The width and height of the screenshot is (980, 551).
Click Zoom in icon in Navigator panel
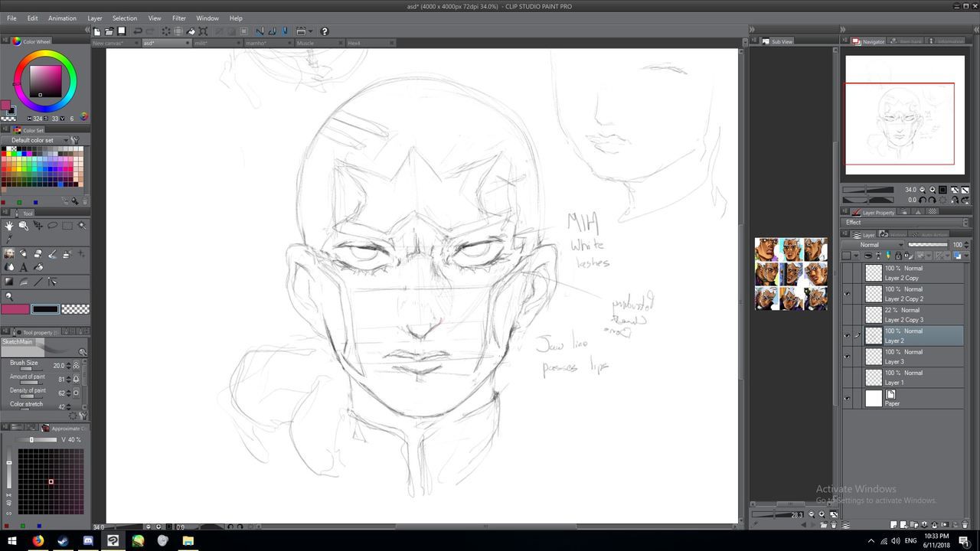point(933,190)
